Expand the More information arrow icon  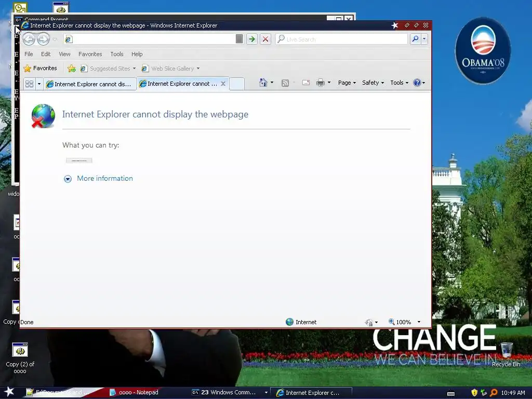click(x=68, y=179)
